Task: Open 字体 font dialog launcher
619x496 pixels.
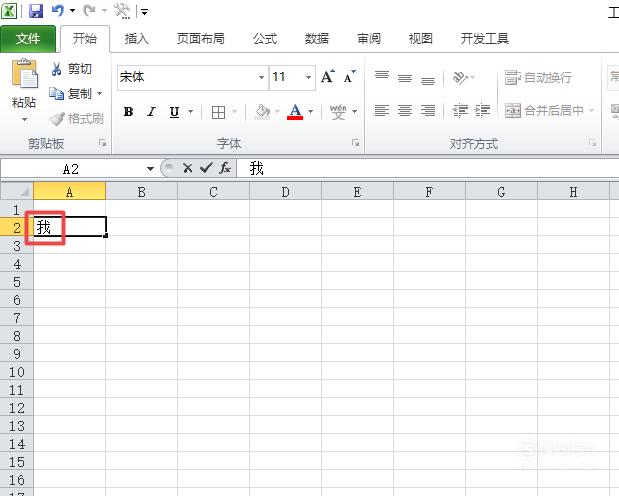Action: 355,143
